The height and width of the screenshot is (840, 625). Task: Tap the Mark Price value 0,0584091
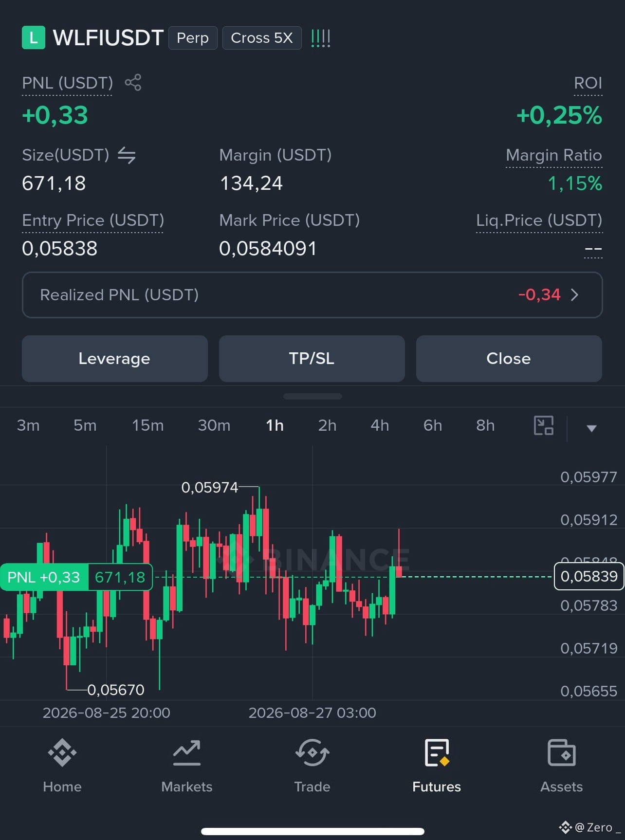click(268, 249)
